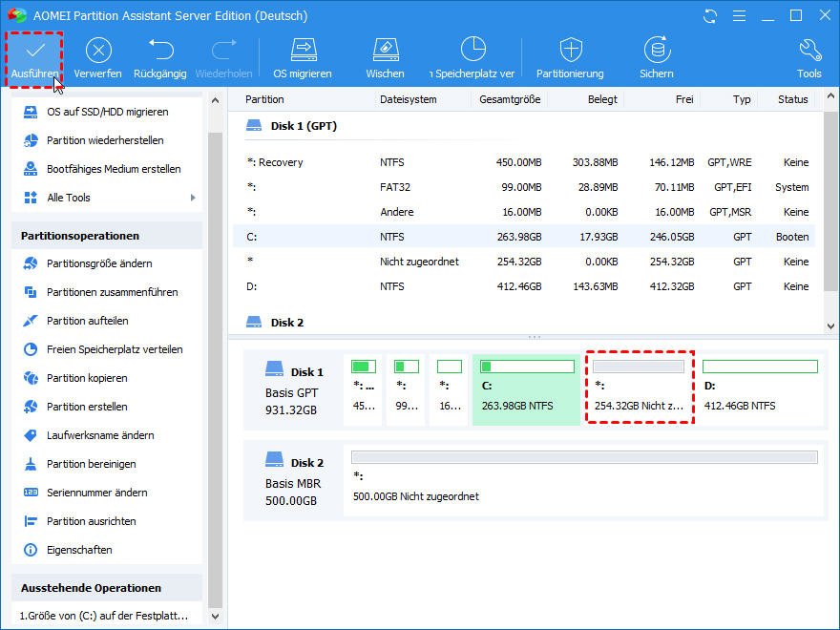Open the OS migrieren tool

pyautogui.click(x=303, y=51)
